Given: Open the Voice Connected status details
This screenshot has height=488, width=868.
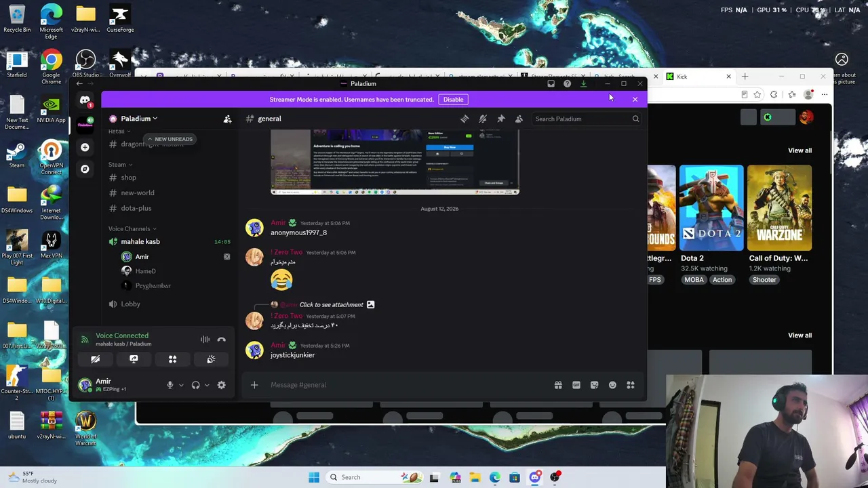Looking at the screenshot, I should [122, 335].
